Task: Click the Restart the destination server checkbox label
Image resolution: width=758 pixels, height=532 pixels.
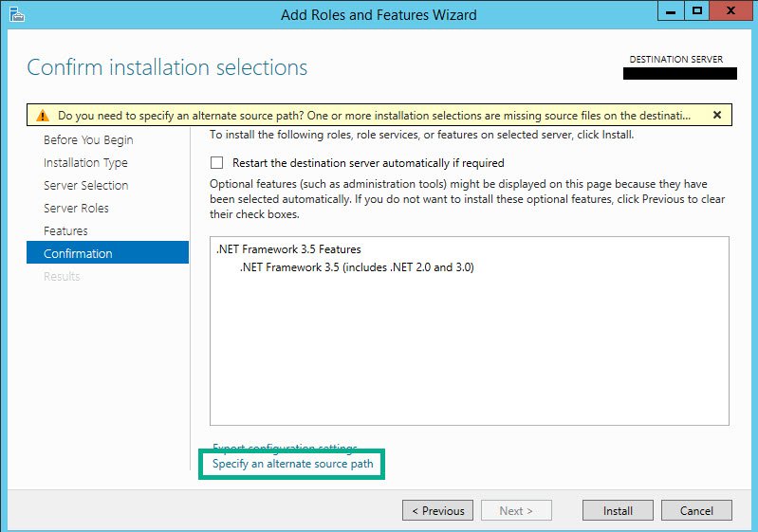Action: (368, 163)
